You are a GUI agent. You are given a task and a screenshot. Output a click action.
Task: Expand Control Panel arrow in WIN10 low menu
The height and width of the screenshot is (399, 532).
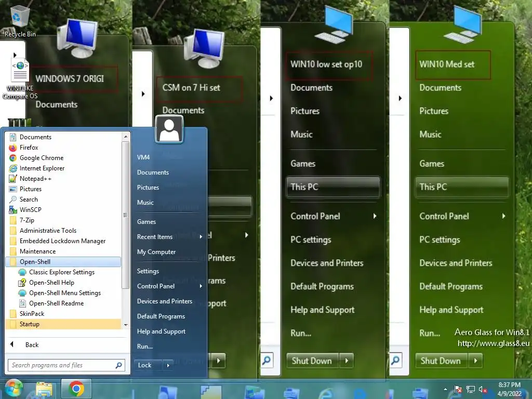click(375, 216)
